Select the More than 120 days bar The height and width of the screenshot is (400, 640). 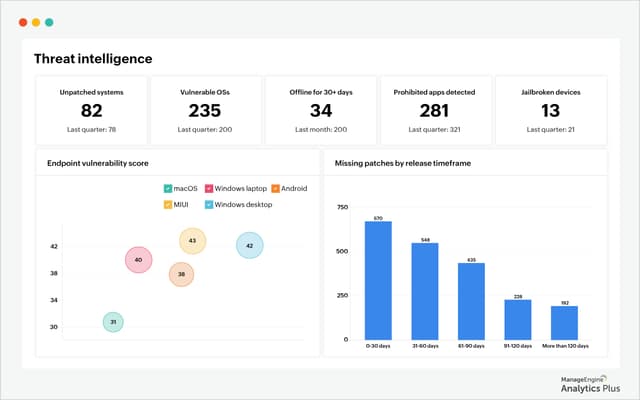click(564, 323)
